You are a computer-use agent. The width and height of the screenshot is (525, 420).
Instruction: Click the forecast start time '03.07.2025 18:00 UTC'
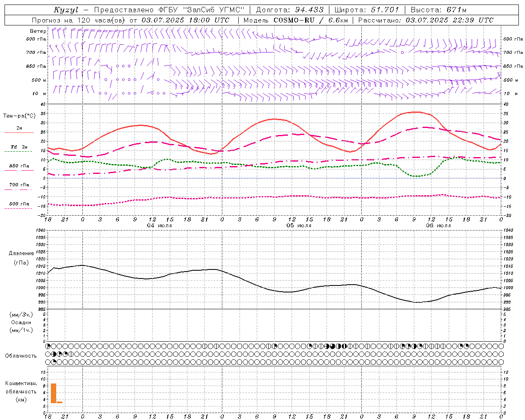tap(185, 20)
